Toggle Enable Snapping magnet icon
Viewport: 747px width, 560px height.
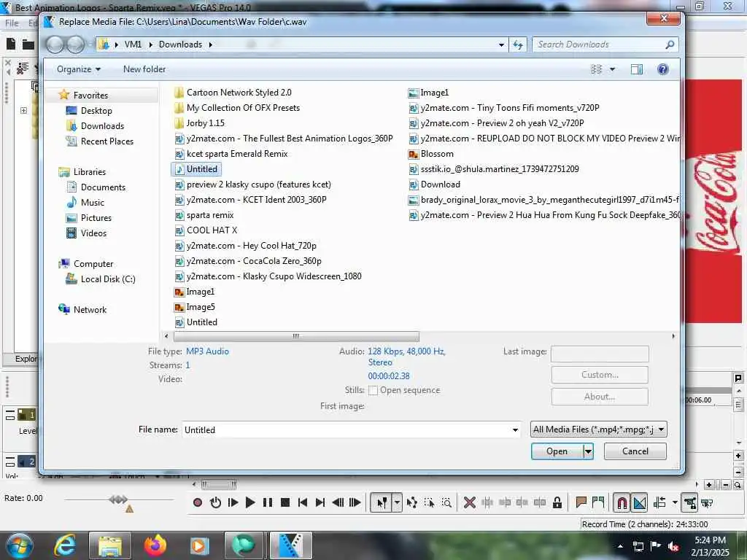pyautogui.click(x=622, y=502)
